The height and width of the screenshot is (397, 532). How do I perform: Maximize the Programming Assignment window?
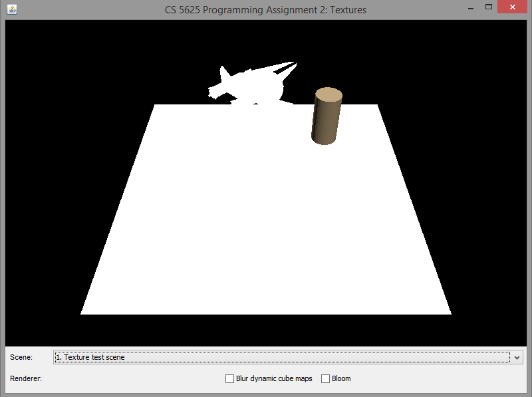(489, 7)
